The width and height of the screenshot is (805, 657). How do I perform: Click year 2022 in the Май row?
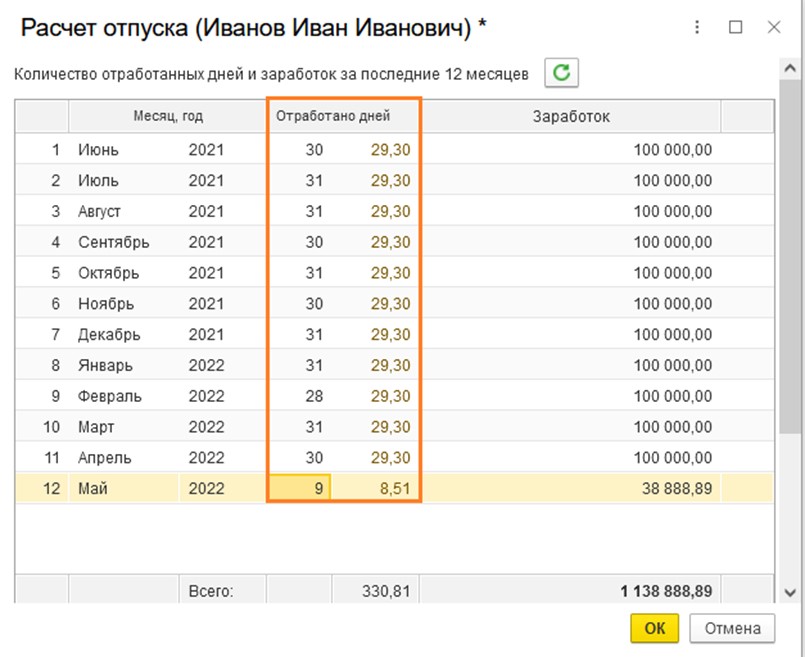click(x=206, y=488)
